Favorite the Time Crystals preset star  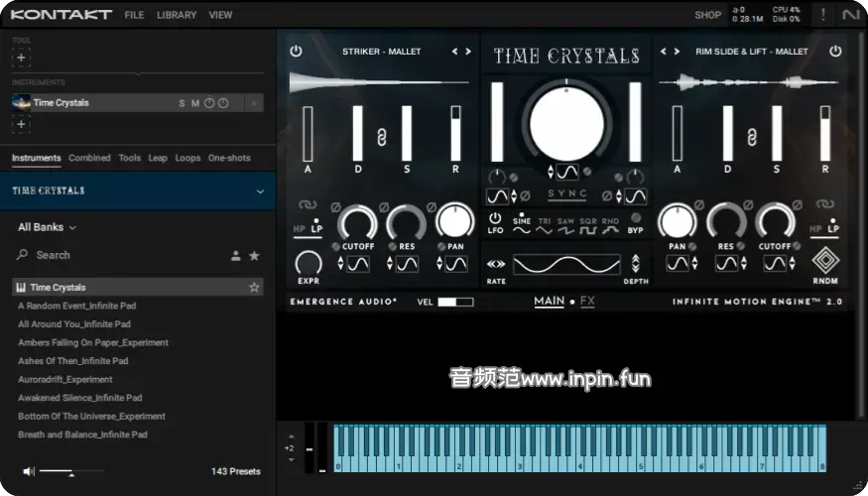pos(254,288)
